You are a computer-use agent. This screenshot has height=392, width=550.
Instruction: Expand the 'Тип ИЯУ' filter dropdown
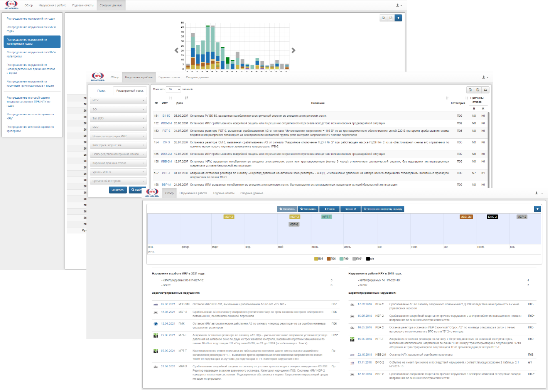click(118, 118)
